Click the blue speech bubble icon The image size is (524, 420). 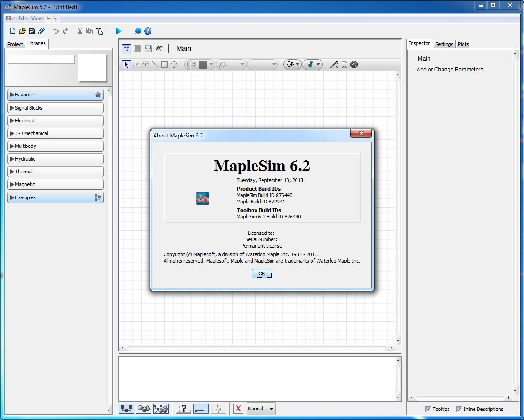138,31
